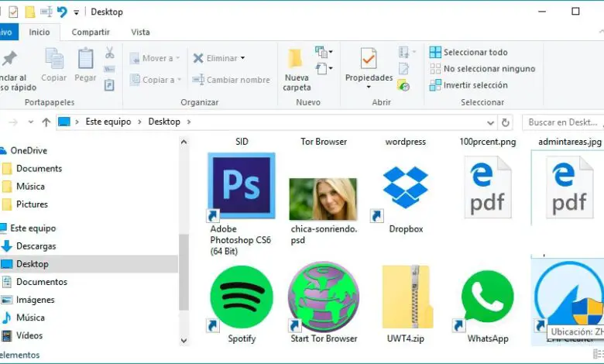Click Cambiar nombre button
This screenshot has height=364, width=604.
(x=231, y=80)
